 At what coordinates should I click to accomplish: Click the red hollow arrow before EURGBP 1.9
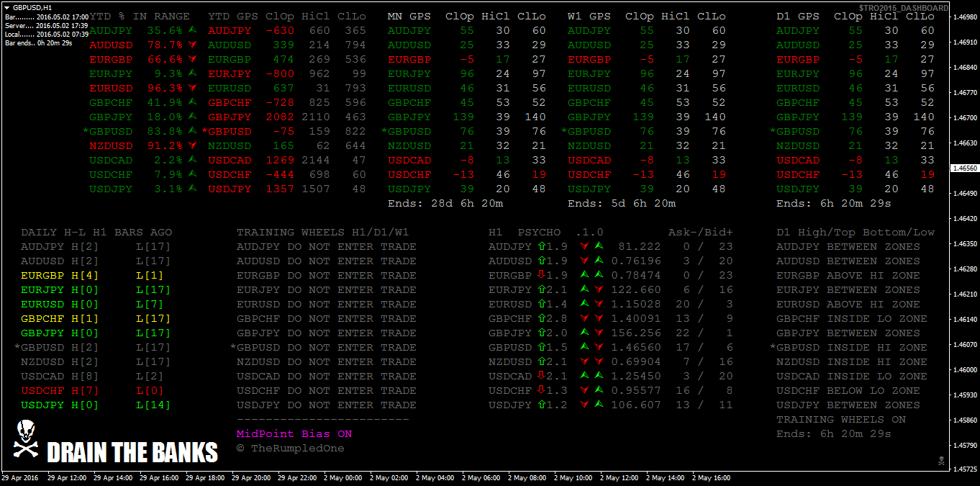pos(541,275)
